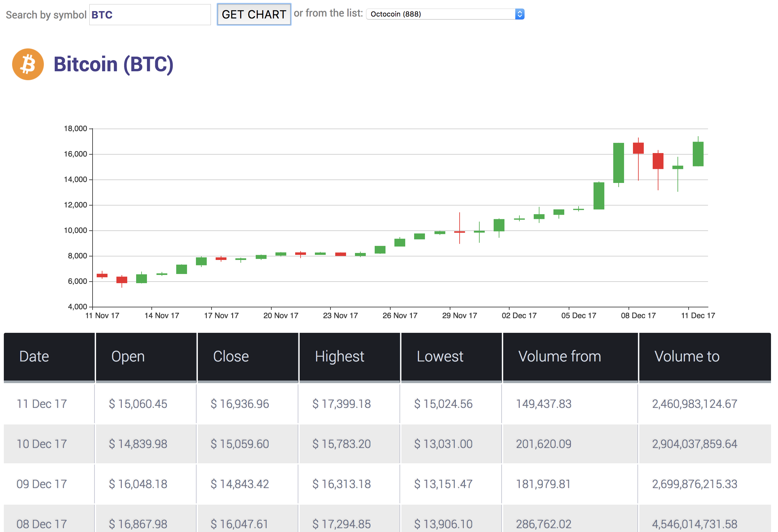
Task: Click the Bitcoin (BTC) heading text
Action: (x=114, y=64)
